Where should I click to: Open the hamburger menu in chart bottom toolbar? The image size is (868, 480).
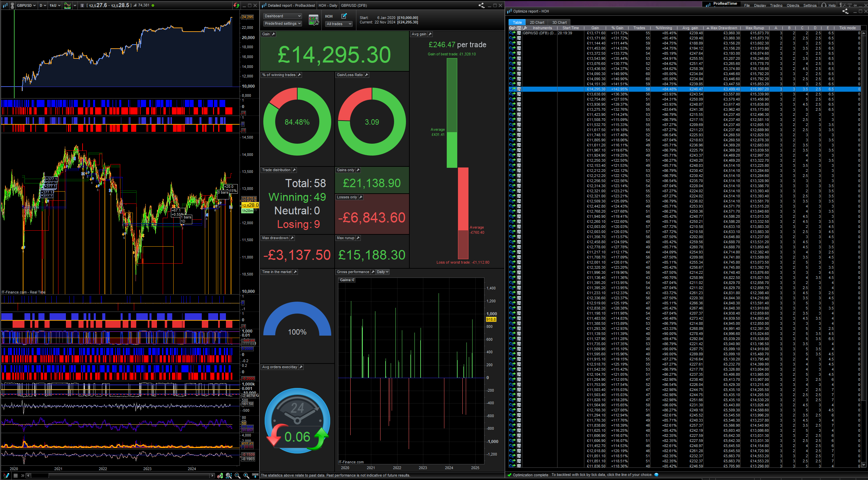click(15, 476)
